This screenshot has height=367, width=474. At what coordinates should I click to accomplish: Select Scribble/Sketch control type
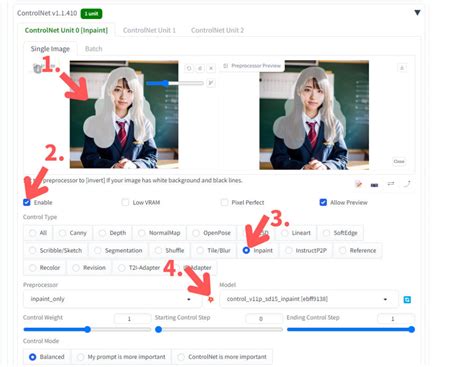point(56,250)
